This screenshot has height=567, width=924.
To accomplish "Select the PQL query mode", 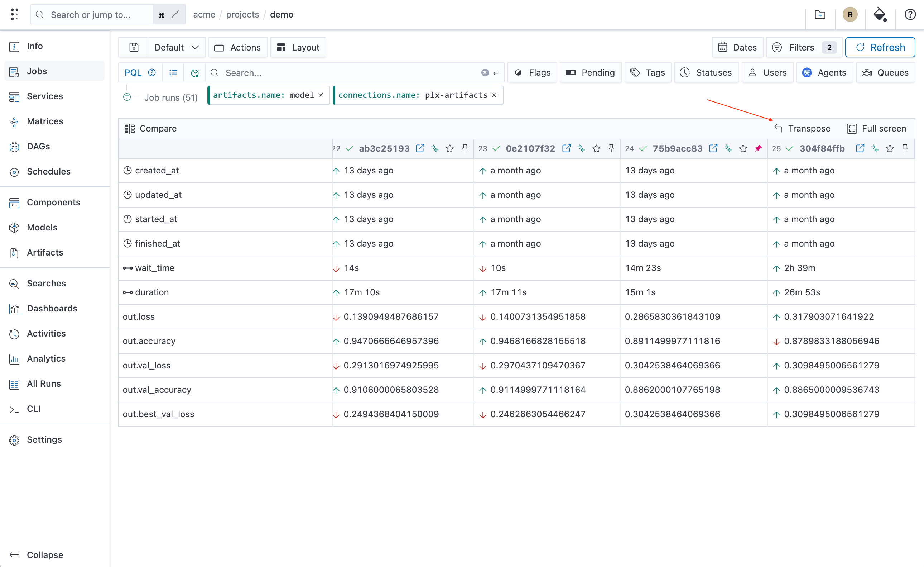I will click(x=133, y=73).
